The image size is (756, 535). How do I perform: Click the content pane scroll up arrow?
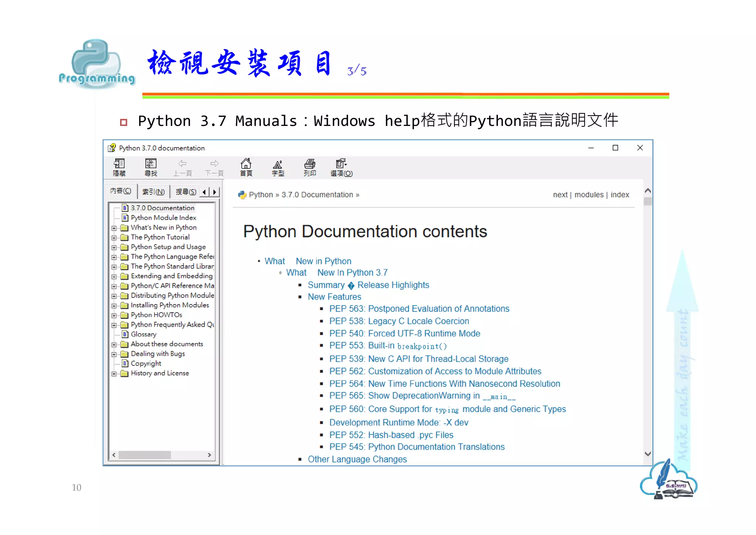point(647,191)
